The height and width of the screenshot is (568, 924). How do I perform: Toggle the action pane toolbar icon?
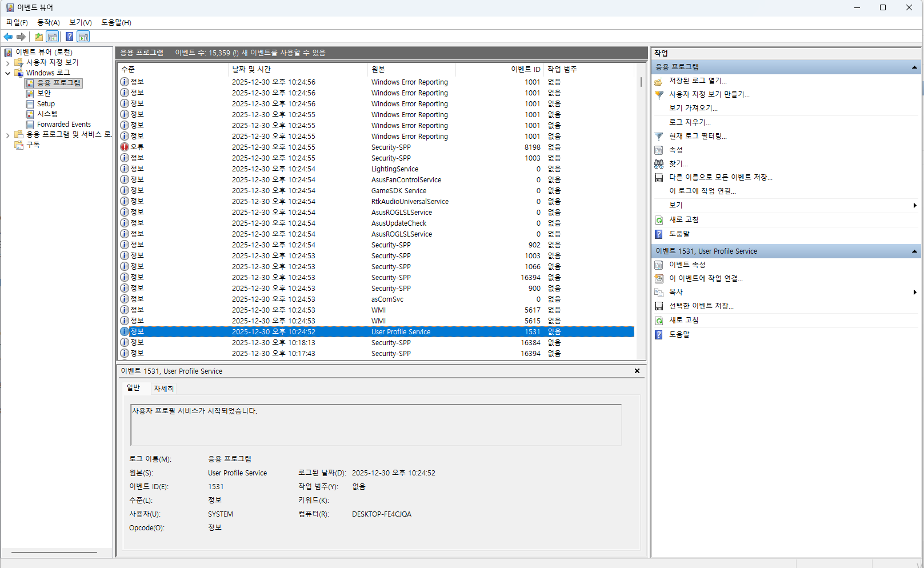click(x=83, y=37)
